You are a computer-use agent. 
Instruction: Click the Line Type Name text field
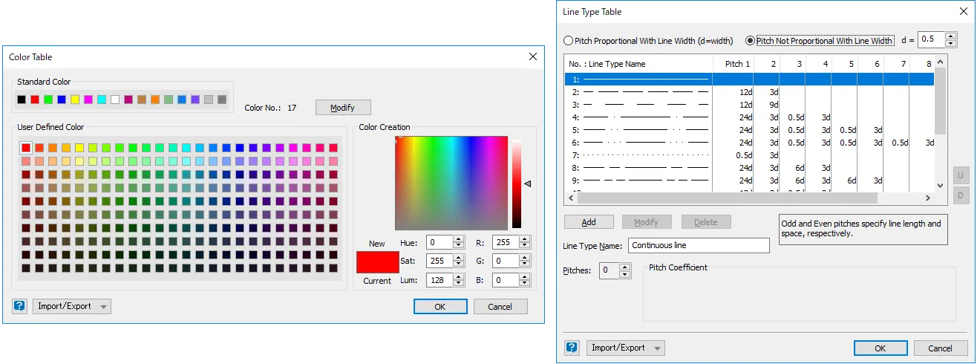(x=699, y=245)
